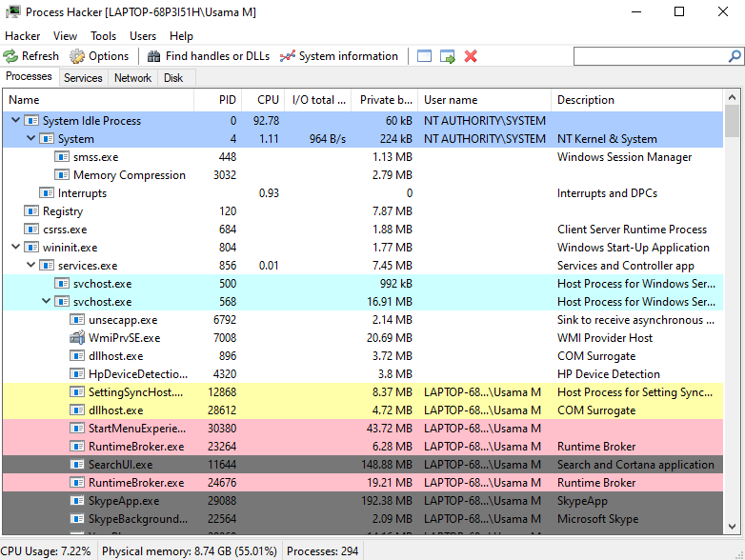Click the red X terminate icon

point(471,56)
